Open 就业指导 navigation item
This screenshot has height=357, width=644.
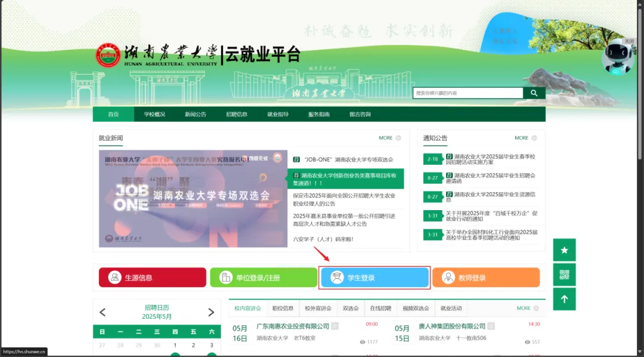point(278,115)
